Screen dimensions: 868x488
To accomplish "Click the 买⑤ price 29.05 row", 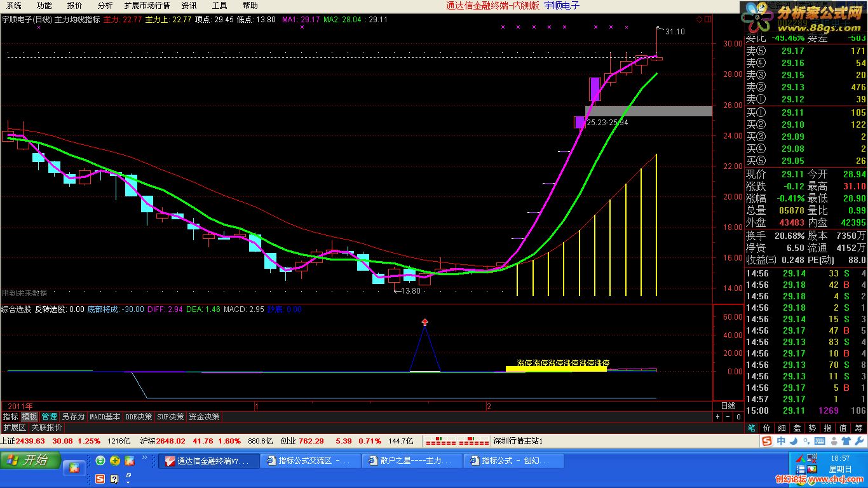I will click(x=805, y=161).
